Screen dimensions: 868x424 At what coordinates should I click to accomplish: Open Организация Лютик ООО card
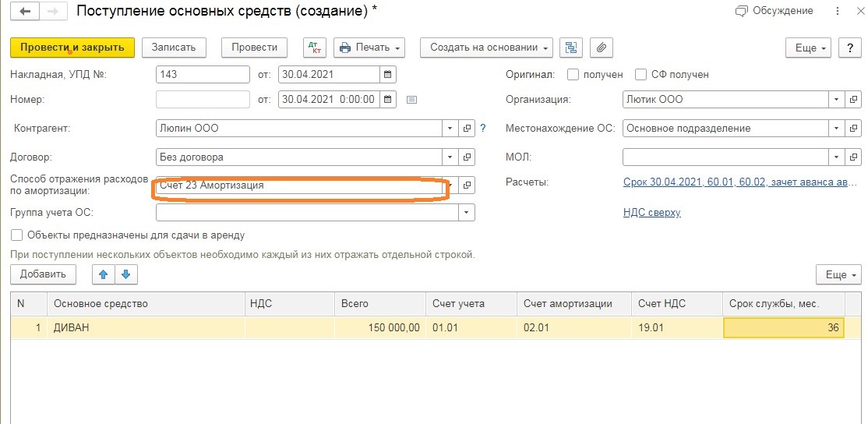point(854,100)
